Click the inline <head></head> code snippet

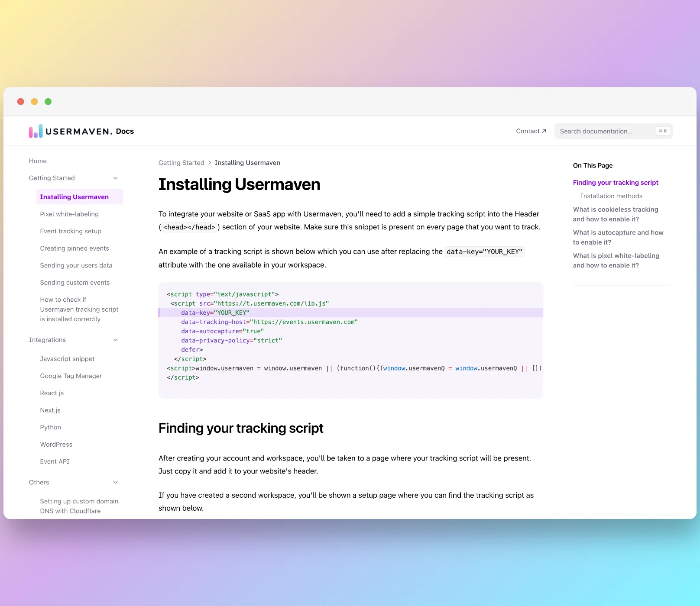[189, 227]
